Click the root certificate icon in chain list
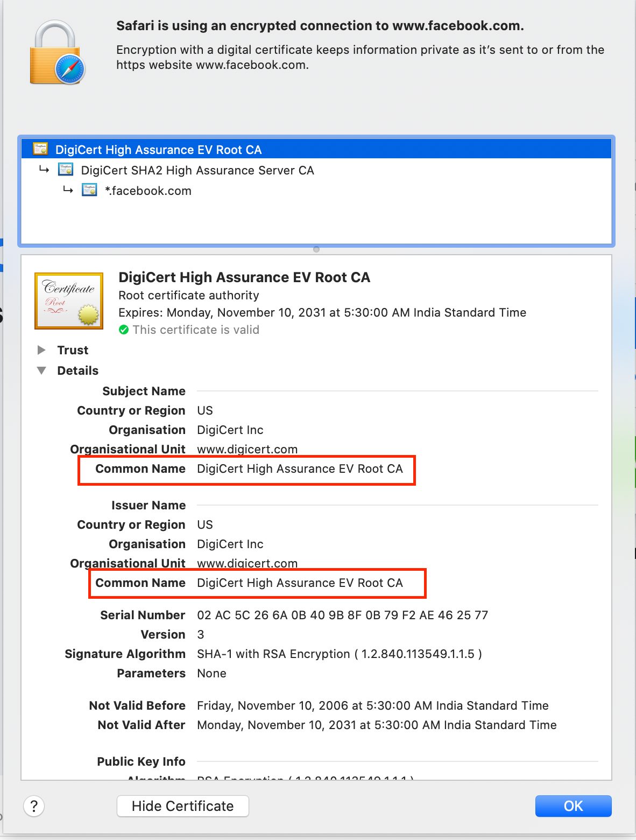The image size is (636, 840). 40,149
